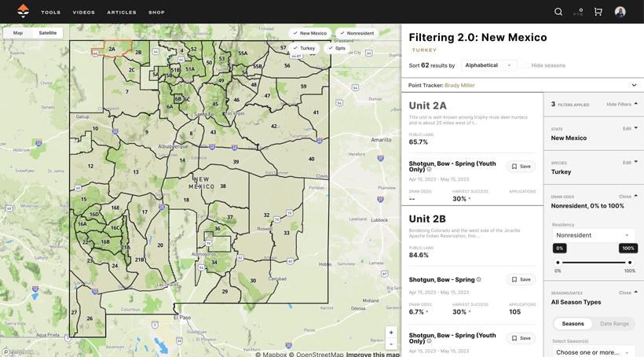The height and width of the screenshot is (357, 644).
Task: Zoom out on the map
Action: pos(391,344)
